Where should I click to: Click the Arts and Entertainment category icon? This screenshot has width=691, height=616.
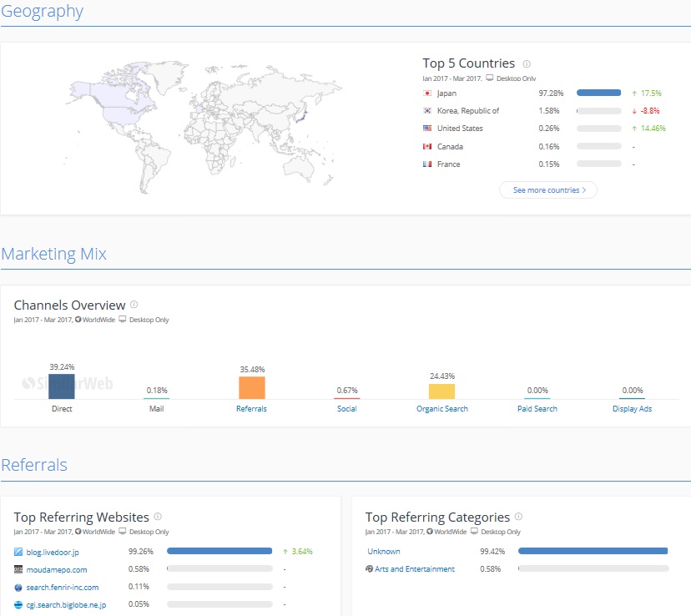(370, 569)
